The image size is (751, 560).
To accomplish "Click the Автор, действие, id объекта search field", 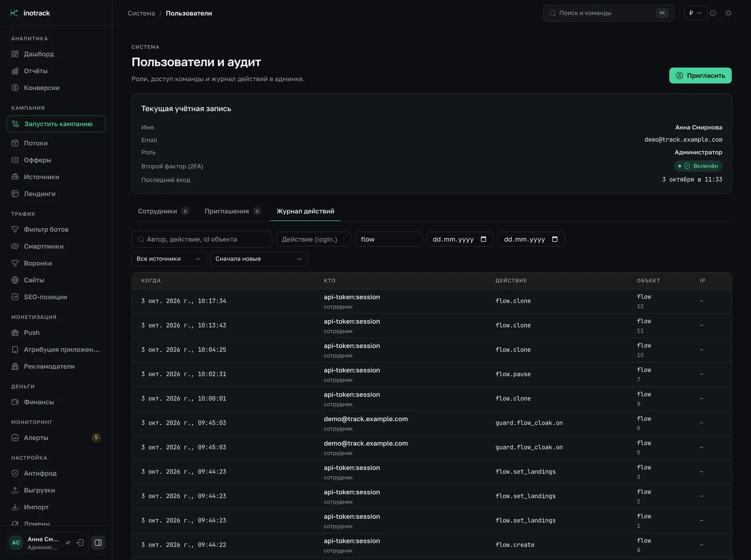I will (x=202, y=239).
